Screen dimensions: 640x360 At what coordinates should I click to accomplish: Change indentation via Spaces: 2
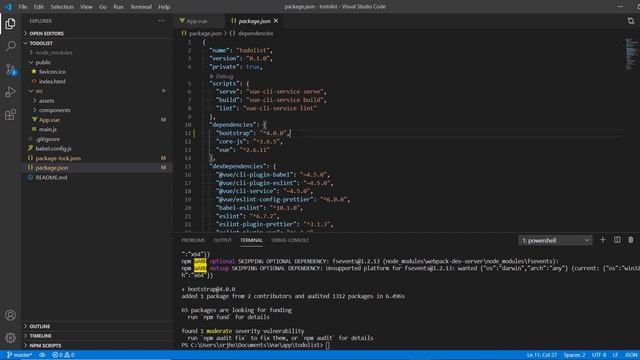coord(574,355)
